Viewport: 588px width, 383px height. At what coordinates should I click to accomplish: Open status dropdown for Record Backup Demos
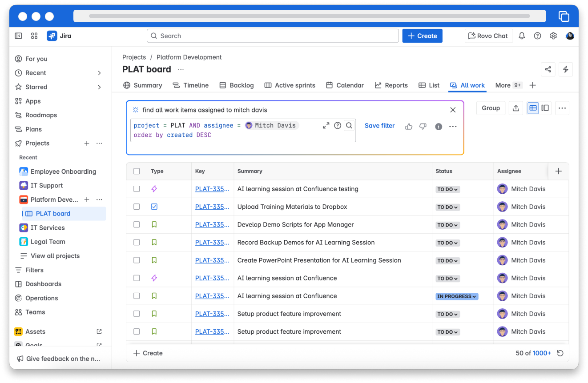(447, 243)
